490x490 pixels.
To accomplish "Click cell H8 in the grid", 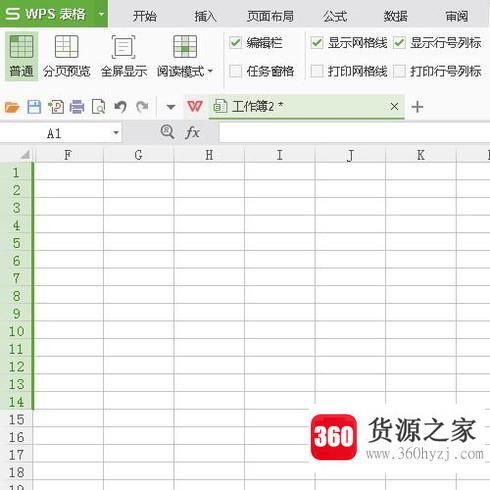I will tap(209, 295).
